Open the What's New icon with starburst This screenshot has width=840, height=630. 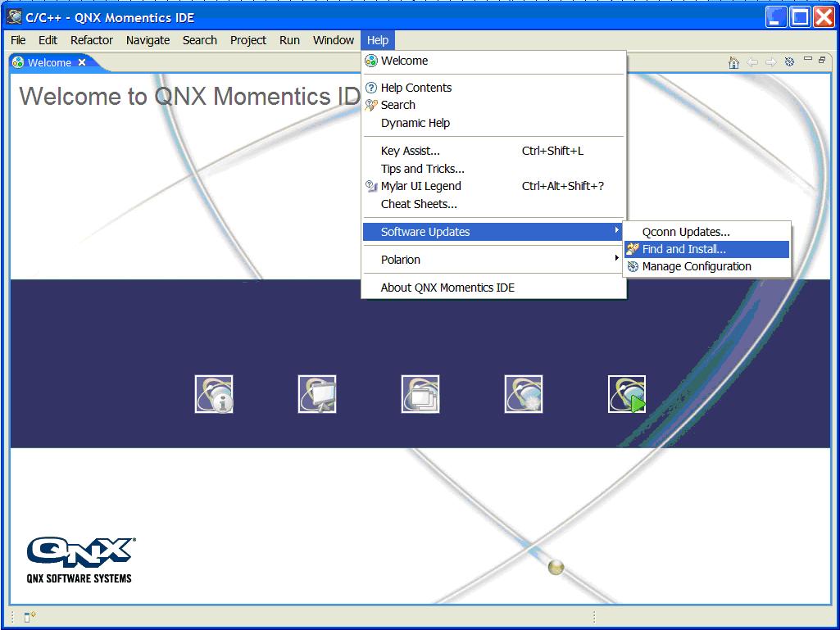click(x=524, y=394)
